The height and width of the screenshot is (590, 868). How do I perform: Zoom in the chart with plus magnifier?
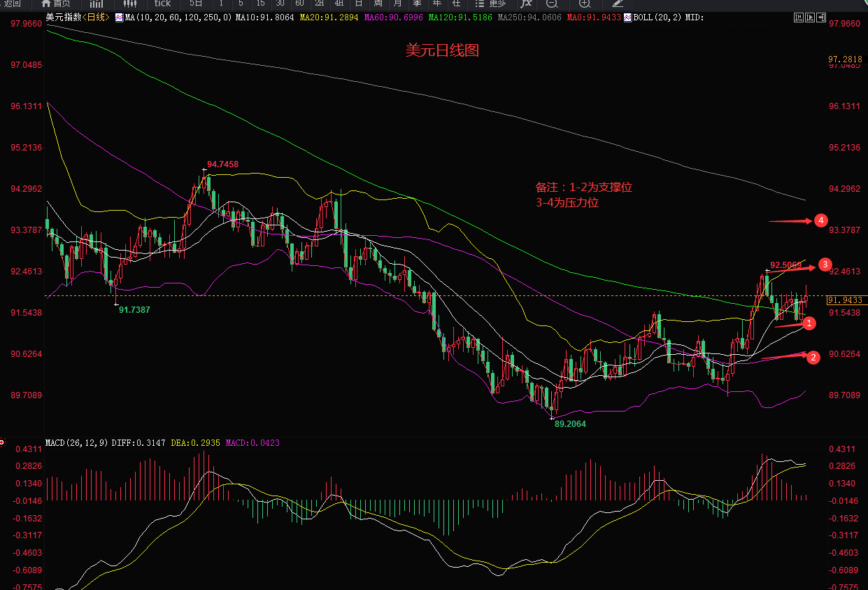pyautogui.click(x=585, y=3)
